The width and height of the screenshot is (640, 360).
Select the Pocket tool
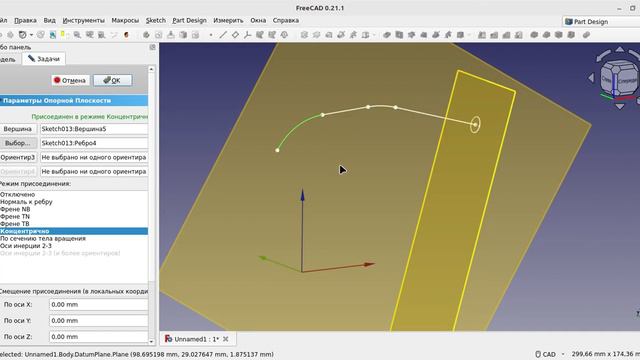click(x=387, y=35)
